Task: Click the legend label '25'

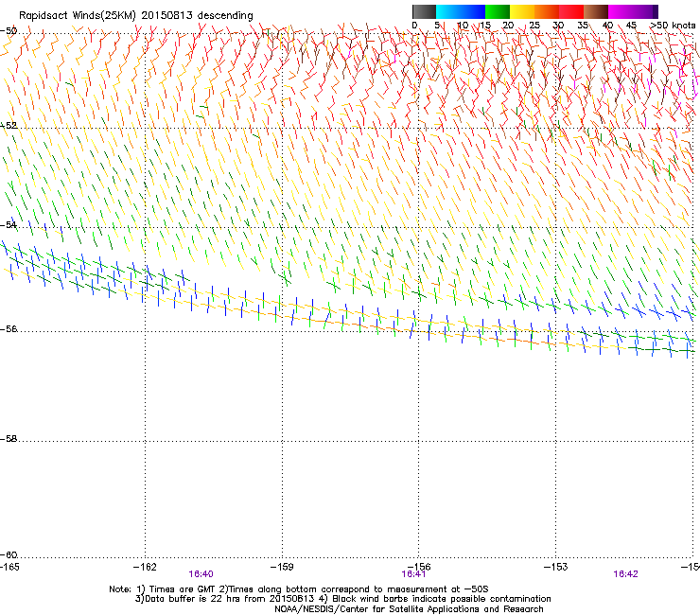Action: point(534,26)
